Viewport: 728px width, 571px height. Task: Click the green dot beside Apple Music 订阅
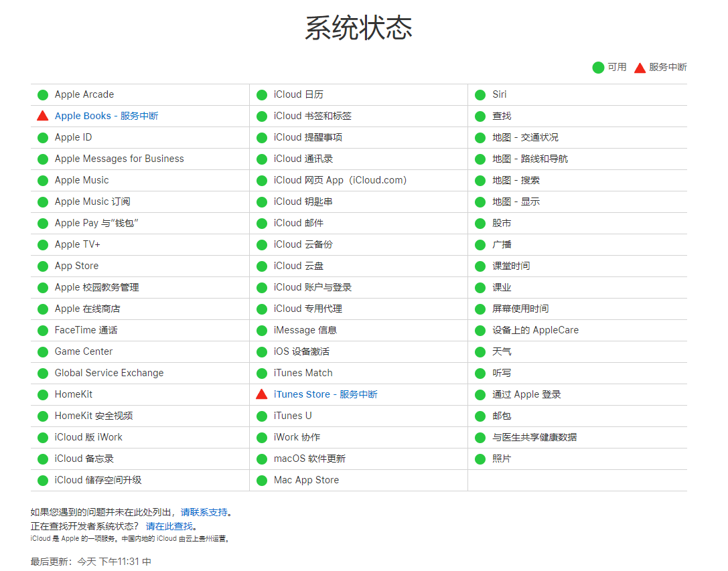[43, 202]
